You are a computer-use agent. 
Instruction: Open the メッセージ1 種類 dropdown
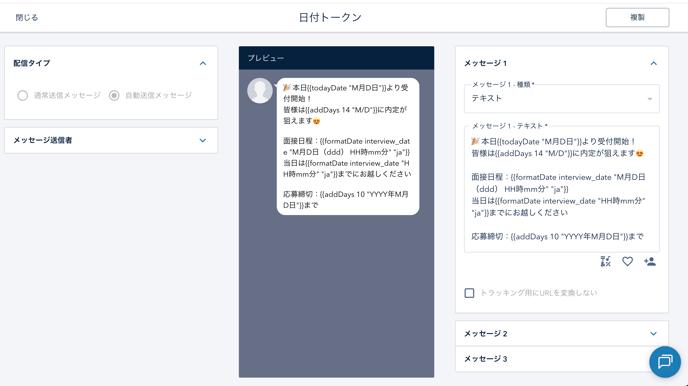tap(562, 99)
